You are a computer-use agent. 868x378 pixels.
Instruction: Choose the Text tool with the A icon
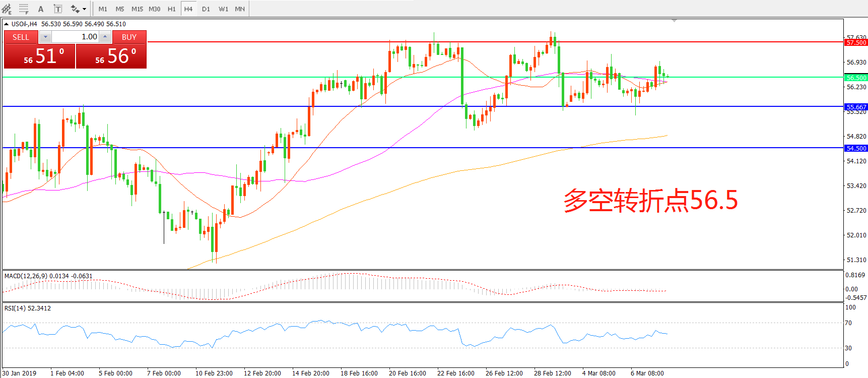pyautogui.click(x=41, y=9)
